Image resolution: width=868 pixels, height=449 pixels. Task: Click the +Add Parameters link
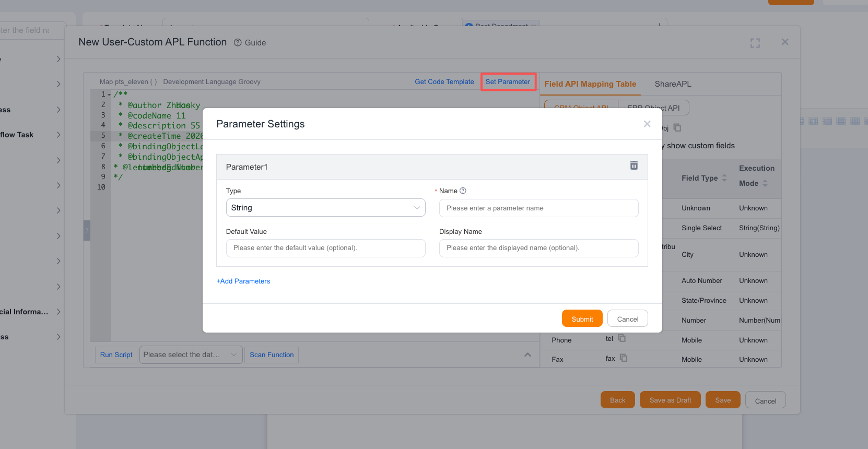coord(243,281)
